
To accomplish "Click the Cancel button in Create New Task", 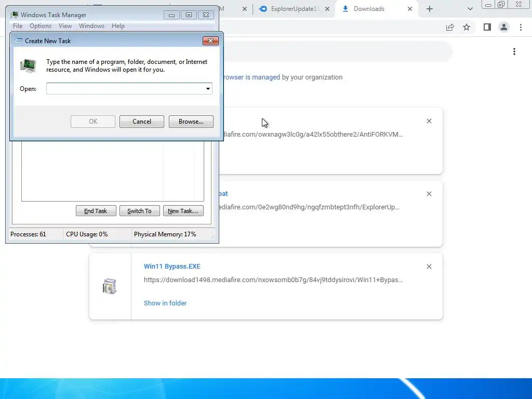I will point(142,122).
